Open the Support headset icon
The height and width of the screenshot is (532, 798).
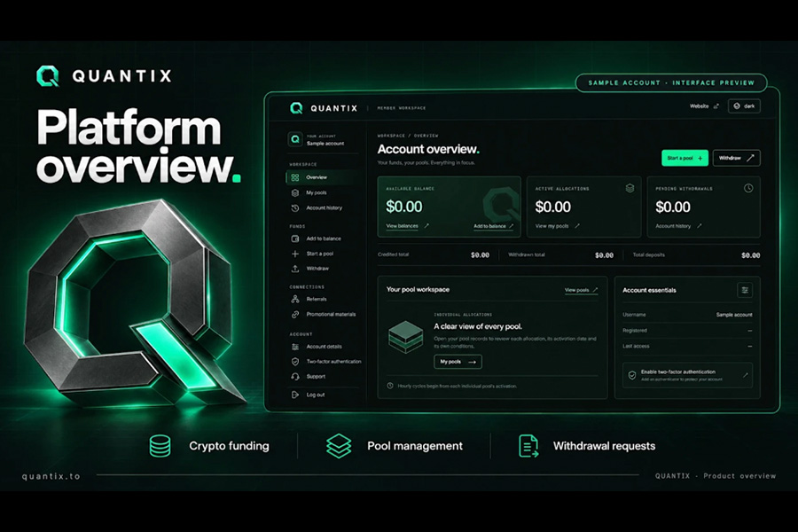point(295,377)
